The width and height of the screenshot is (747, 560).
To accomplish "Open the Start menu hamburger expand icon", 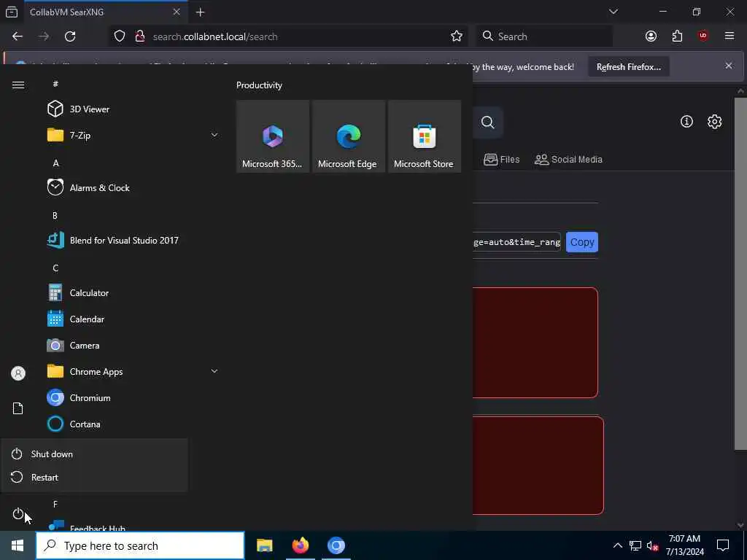I will (x=18, y=85).
